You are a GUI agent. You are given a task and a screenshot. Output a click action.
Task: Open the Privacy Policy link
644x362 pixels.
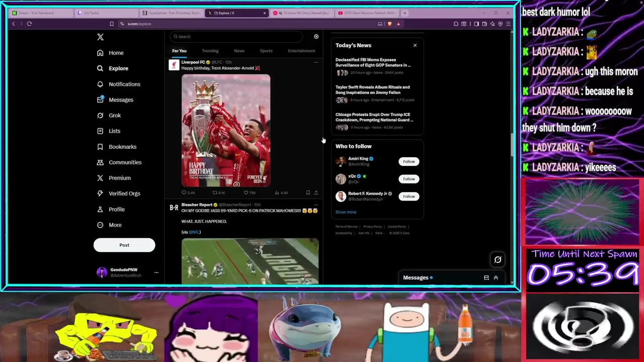372,227
